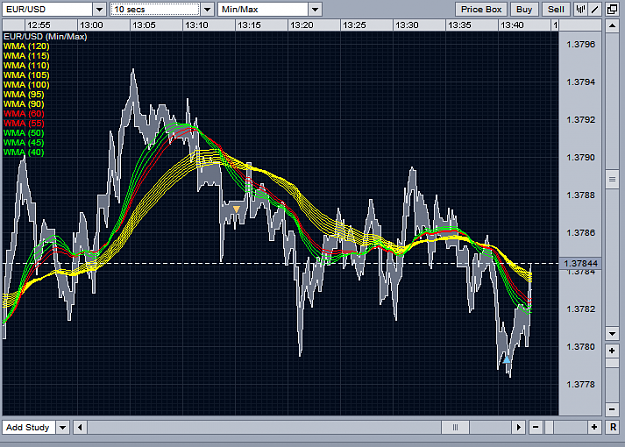Click the WMA (110) study label
Screen dimensions: 625x447
26,65
